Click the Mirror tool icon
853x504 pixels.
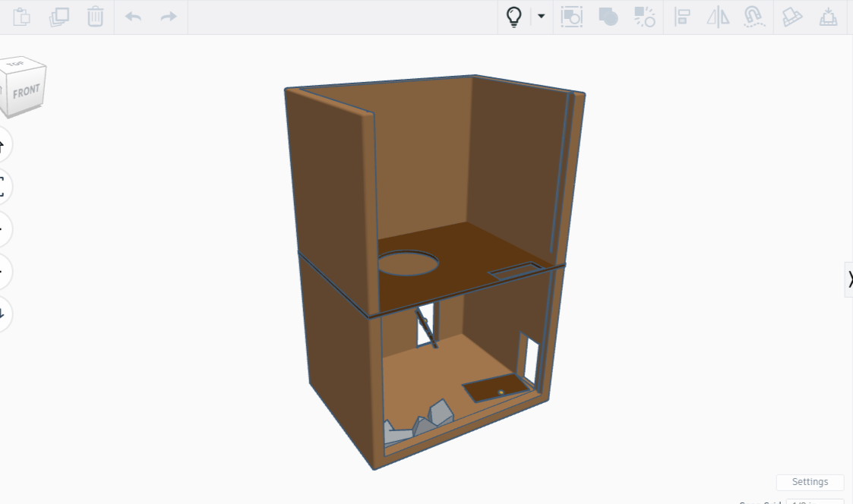[x=718, y=17]
